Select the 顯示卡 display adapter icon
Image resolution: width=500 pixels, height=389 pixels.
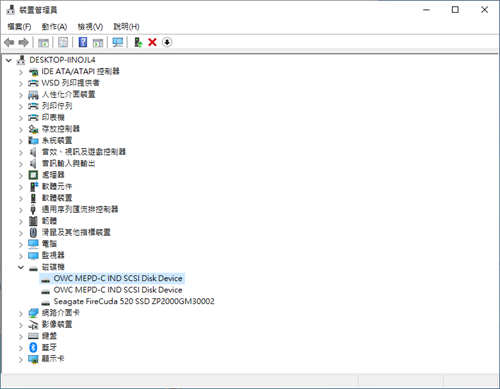[33, 359]
